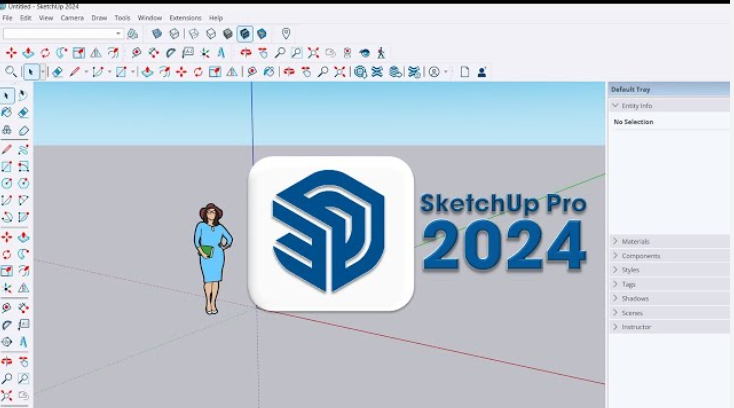Activate the Zoom Extents tool in second toolbar row
Screen dimensions: 734x408
(x=313, y=53)
